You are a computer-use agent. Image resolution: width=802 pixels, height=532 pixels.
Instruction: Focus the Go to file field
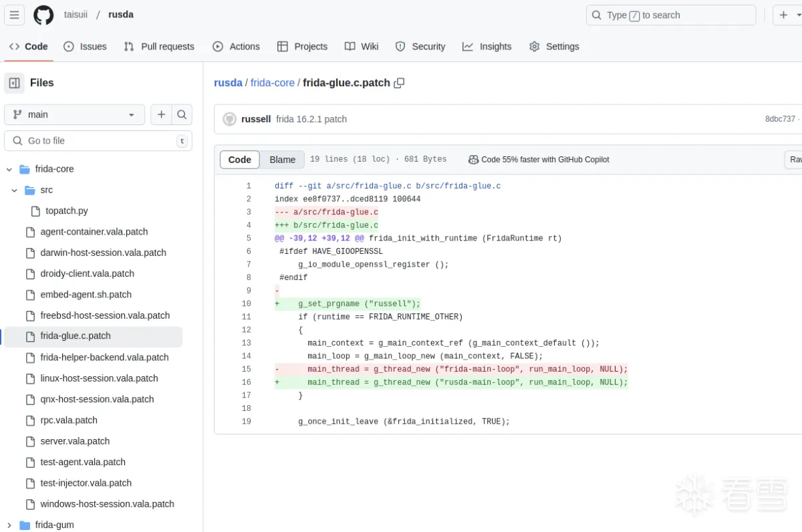98,140
